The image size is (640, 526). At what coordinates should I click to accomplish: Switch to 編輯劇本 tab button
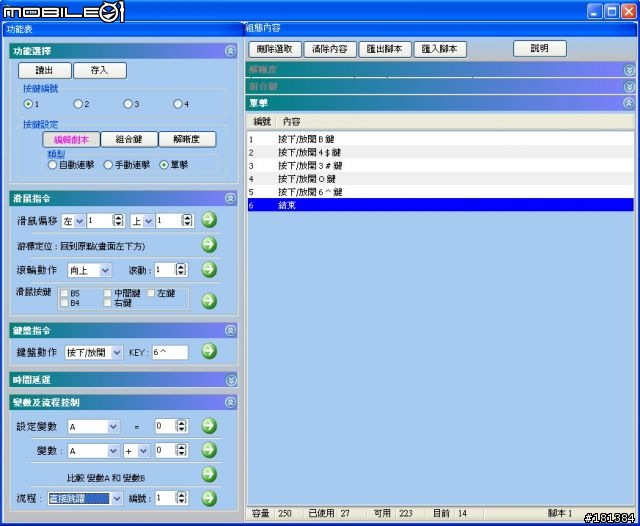point(71,140)
